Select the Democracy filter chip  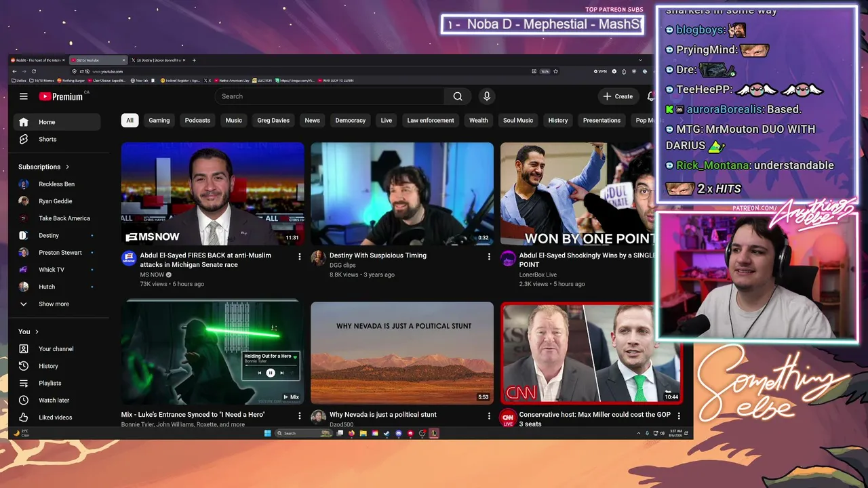[351, 121]
